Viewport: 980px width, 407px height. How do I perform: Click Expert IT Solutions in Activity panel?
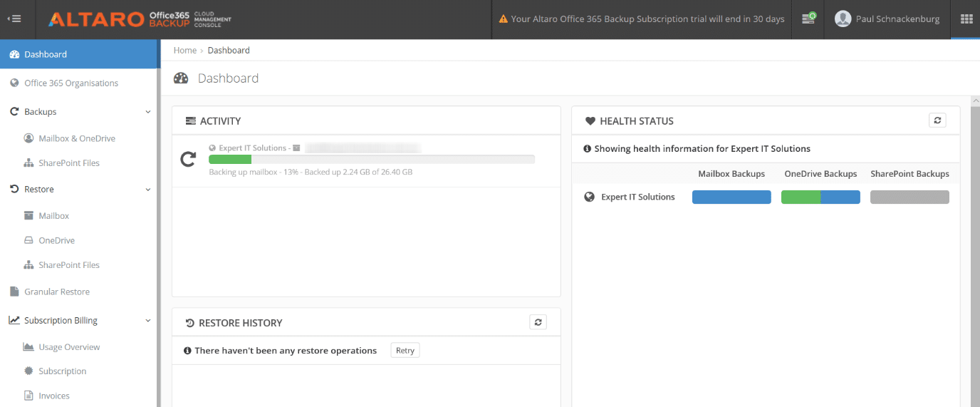pos(252,148)
